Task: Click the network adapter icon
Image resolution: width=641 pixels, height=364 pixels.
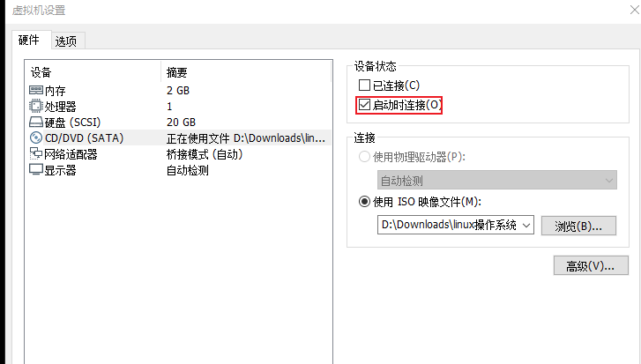Action: click(36, 154)
